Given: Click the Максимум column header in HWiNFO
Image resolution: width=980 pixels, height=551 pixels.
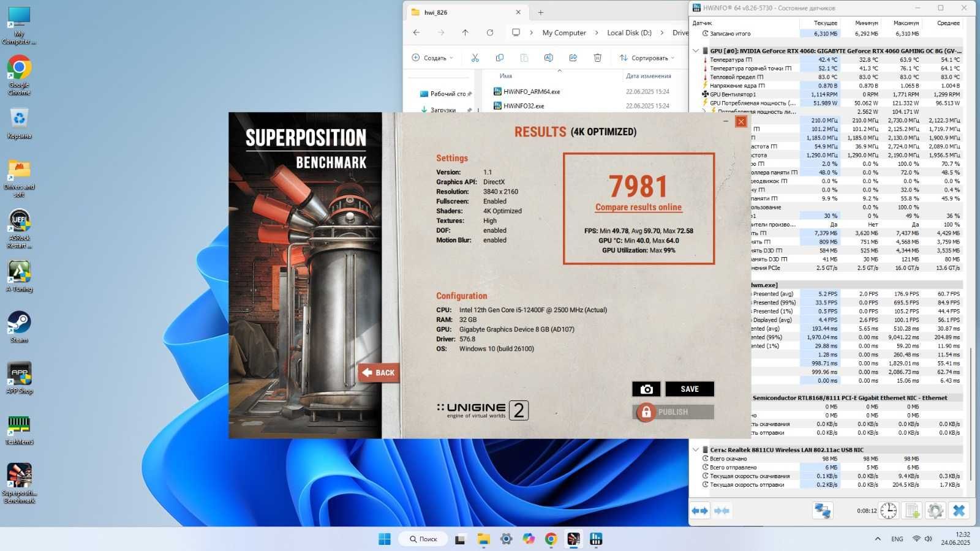Looking at the screenshot, I should click(907, 23).
